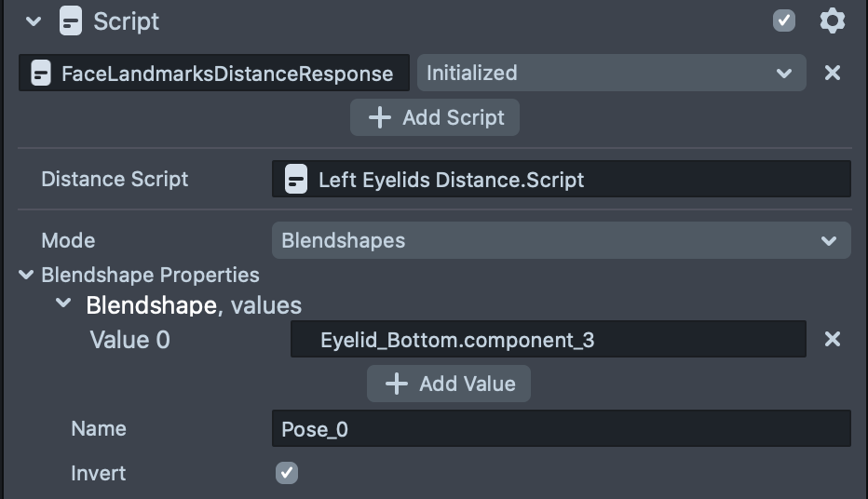Click the FaceLandmarksDistanceResponse script file icon
The image size is (868, 499).
pos(40,74)
